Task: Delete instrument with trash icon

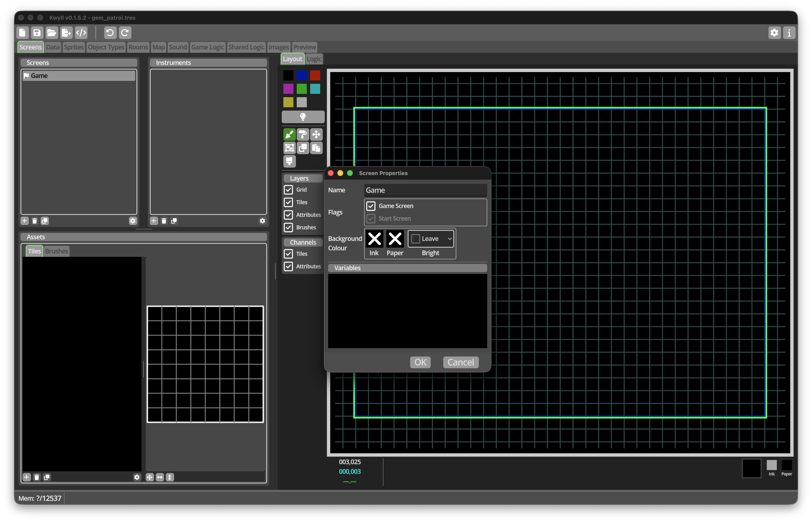Action: (x=164, y=221)
